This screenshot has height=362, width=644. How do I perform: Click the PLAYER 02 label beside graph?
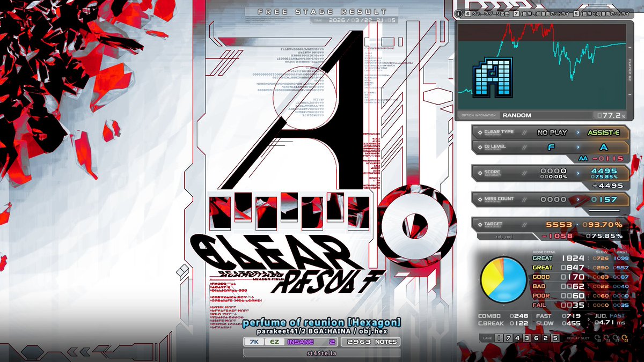(x=630, y=69)
